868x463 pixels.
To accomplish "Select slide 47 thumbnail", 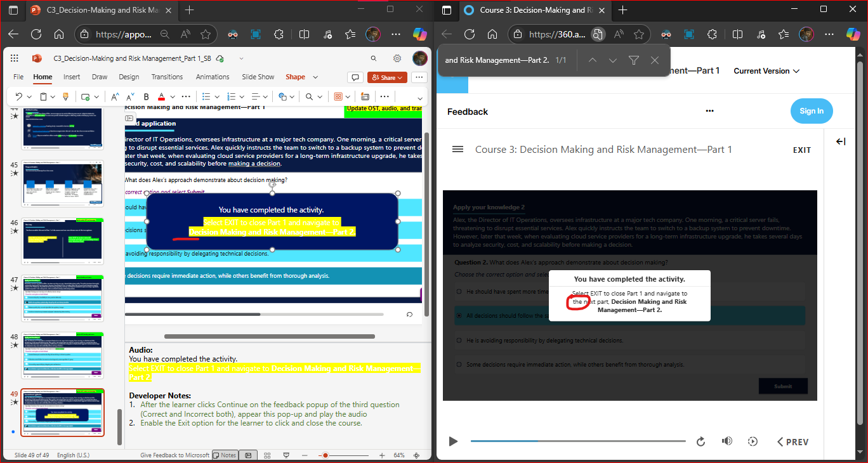I will click(63, 298).
